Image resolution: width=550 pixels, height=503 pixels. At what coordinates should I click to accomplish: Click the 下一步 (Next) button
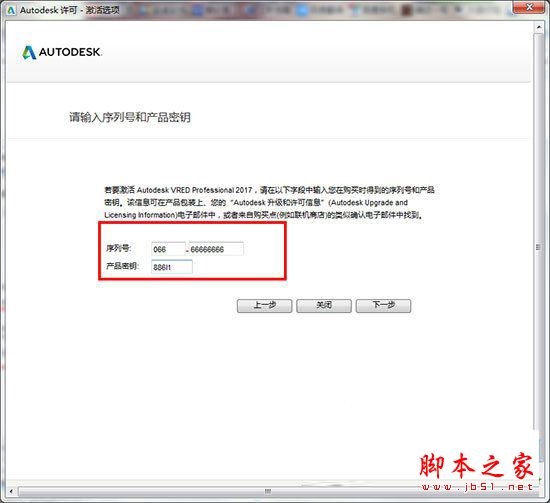(x=383, y=306)
